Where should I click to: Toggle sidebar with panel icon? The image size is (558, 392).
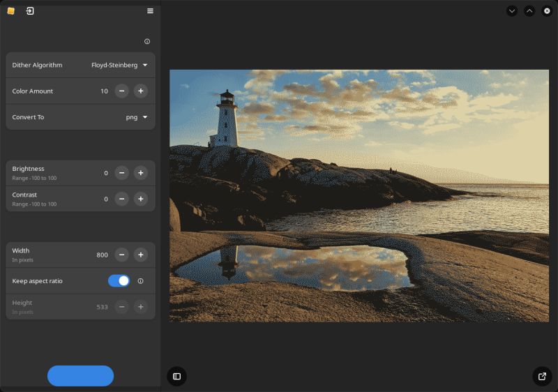pos(177,376)
